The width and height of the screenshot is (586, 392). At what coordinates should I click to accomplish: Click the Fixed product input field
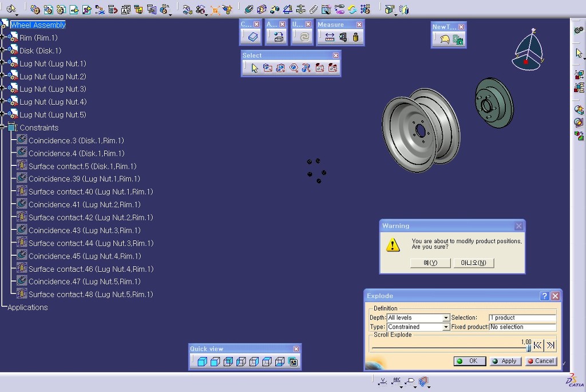pos(522,327)
